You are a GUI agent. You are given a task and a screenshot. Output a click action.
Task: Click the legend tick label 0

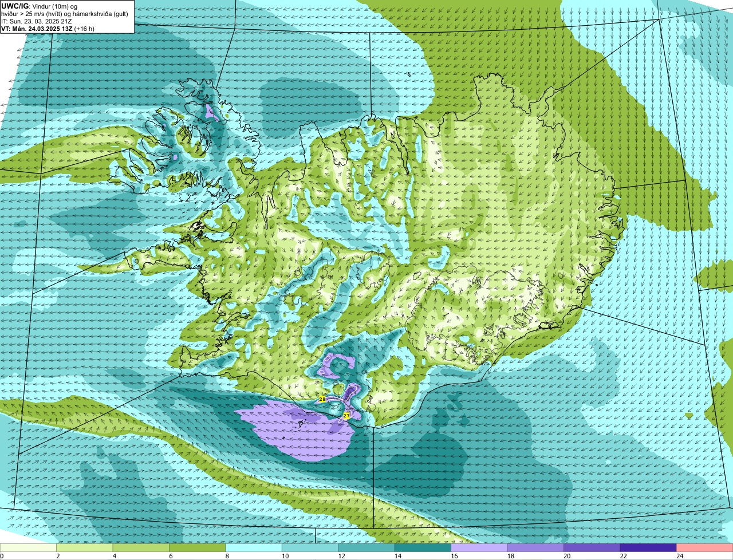pos(2,556)
